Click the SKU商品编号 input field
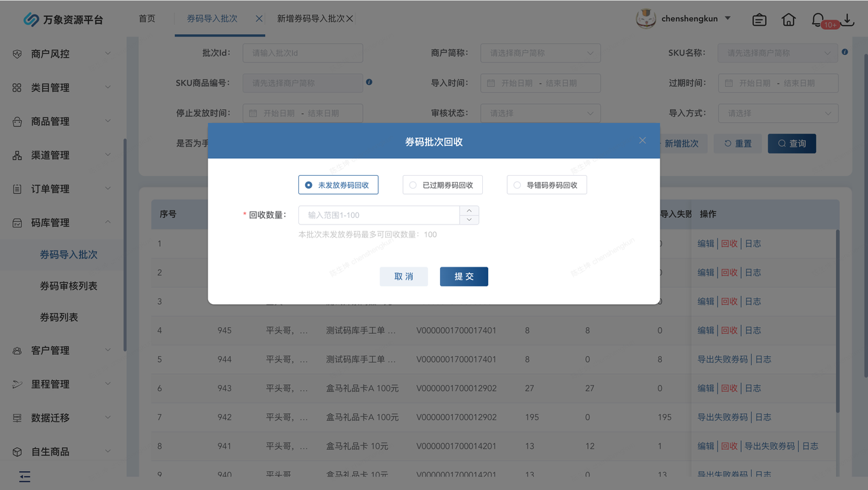Screen dimensions: 868x490 pos(302,83)
